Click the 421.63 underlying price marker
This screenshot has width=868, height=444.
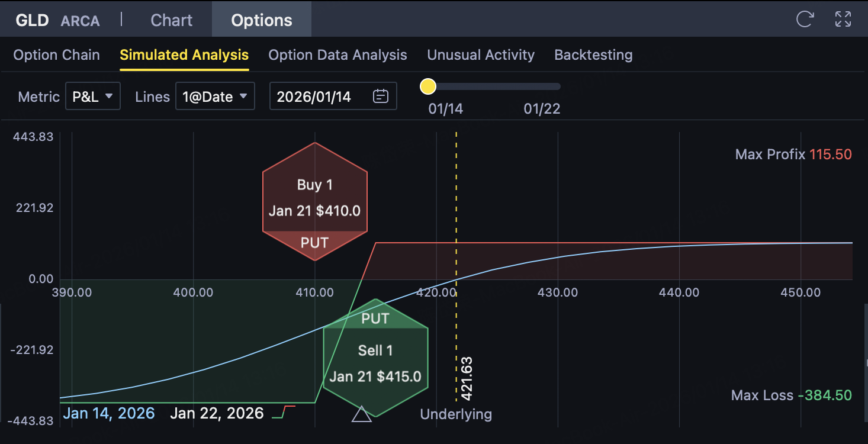pos(466,379)
